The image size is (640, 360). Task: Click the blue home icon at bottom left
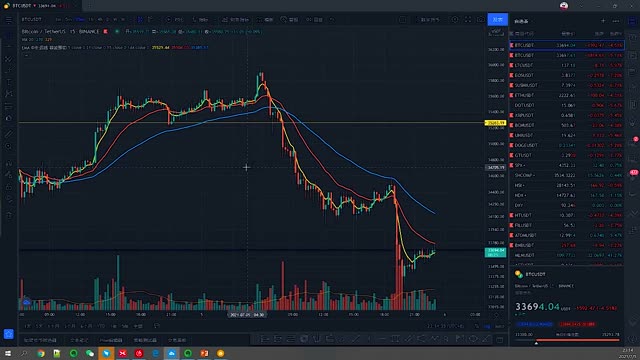pyautogui.click(x=9, y=334)
